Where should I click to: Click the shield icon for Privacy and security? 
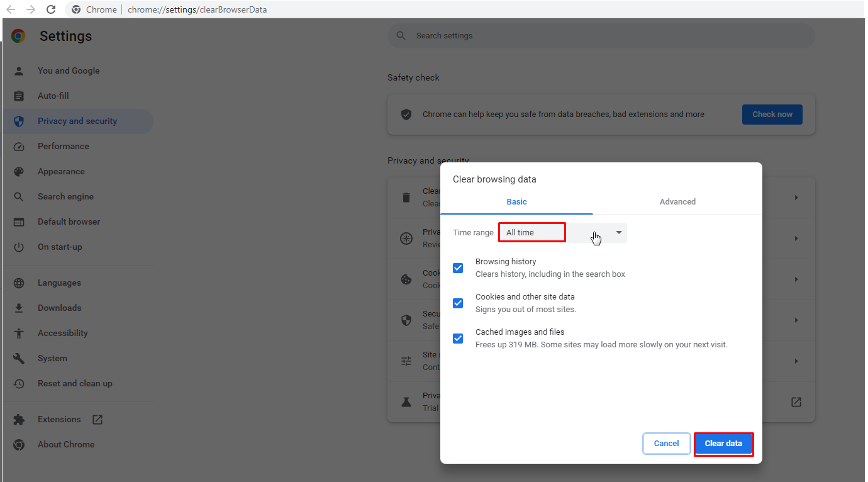tap(19, 121)
